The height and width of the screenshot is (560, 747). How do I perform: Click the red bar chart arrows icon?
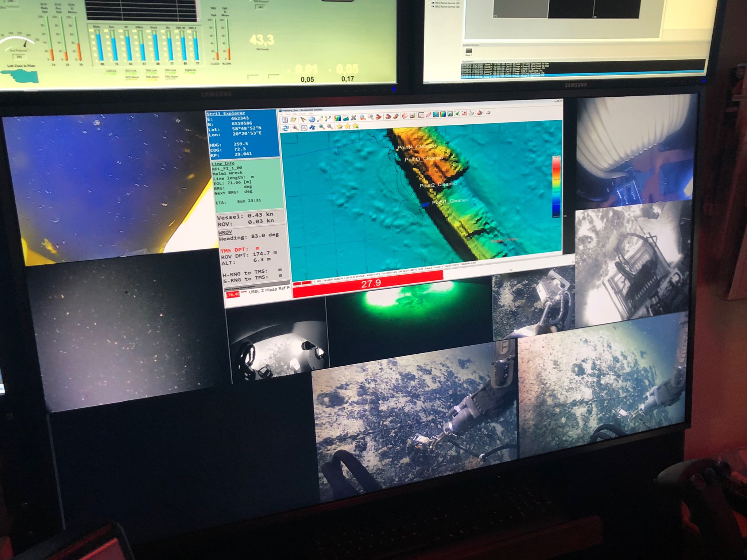[x=464, y=113]
